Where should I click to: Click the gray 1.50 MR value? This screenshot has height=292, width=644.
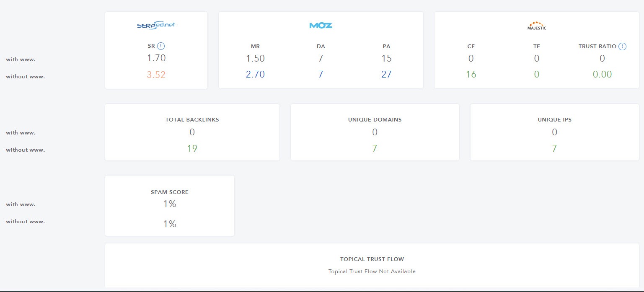[255, 59]
